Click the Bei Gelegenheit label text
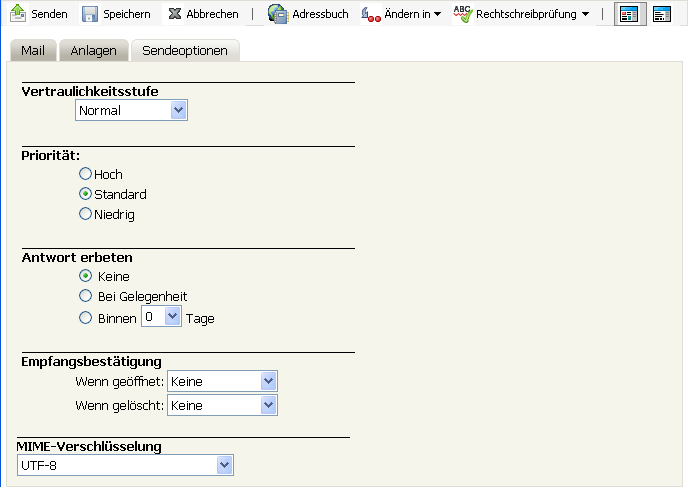Screen dimensions: 688x487 click(x=143, y=297)
